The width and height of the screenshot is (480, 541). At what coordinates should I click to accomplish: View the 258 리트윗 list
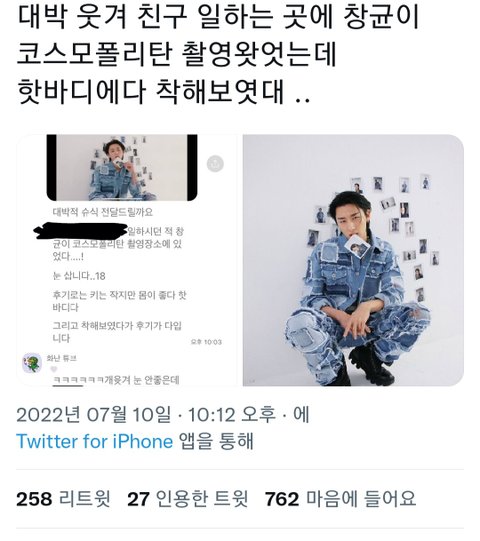pyautogui.click(x=63, y=499)
